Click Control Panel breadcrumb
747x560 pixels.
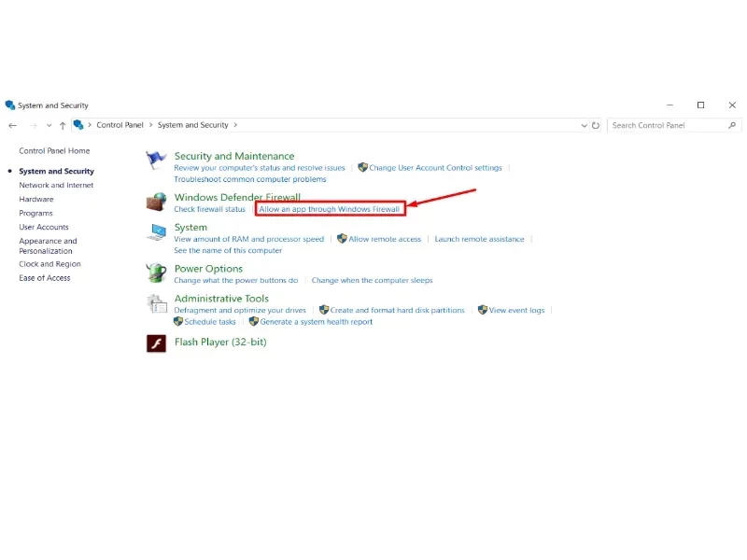point(120,125)
